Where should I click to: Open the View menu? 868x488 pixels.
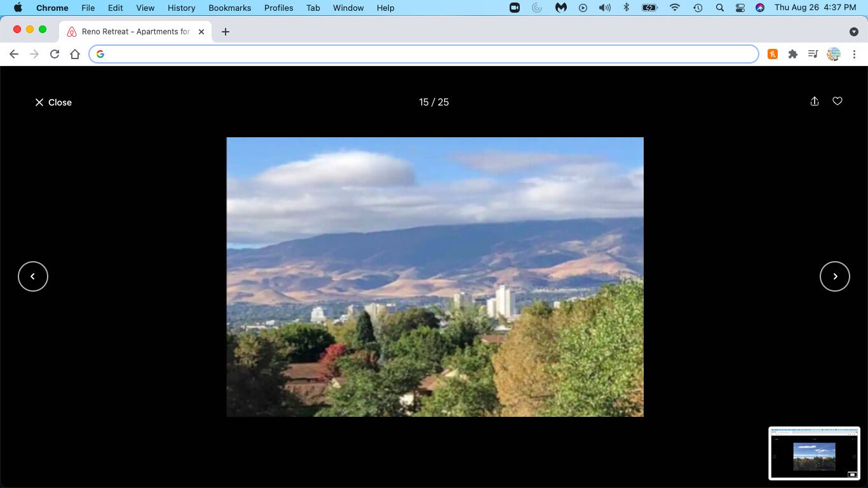(x=146, y=8)
